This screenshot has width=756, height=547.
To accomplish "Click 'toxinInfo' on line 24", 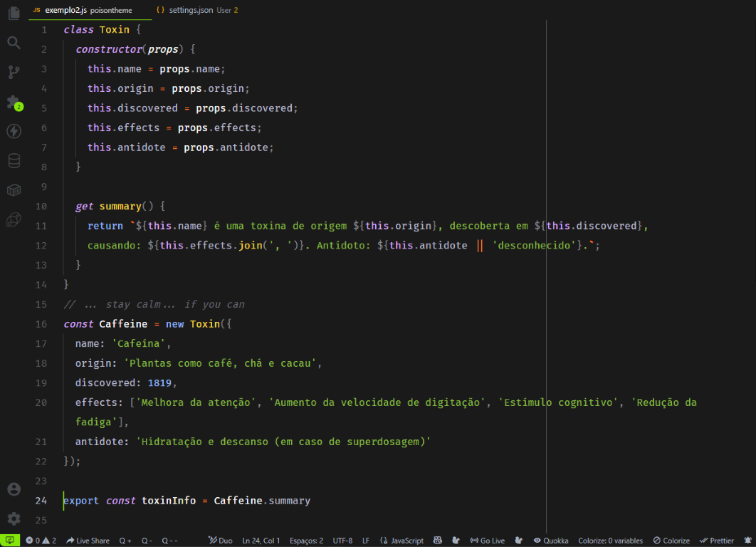I will 169,501.
